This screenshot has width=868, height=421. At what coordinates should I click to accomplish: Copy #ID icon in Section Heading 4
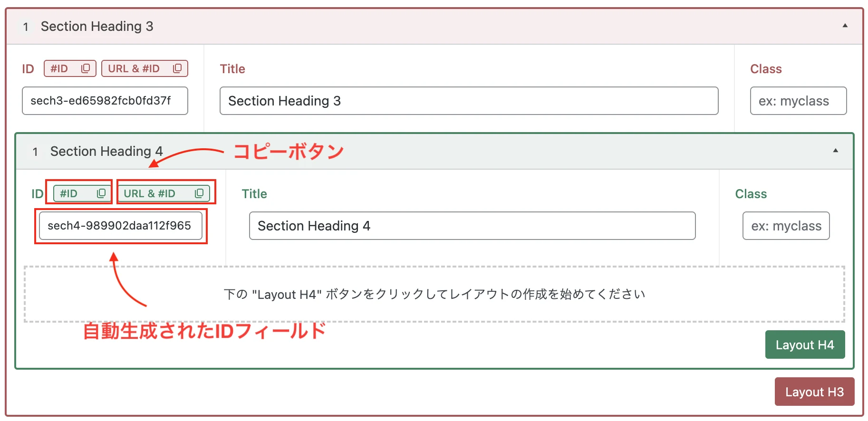(x=101, y=193)
